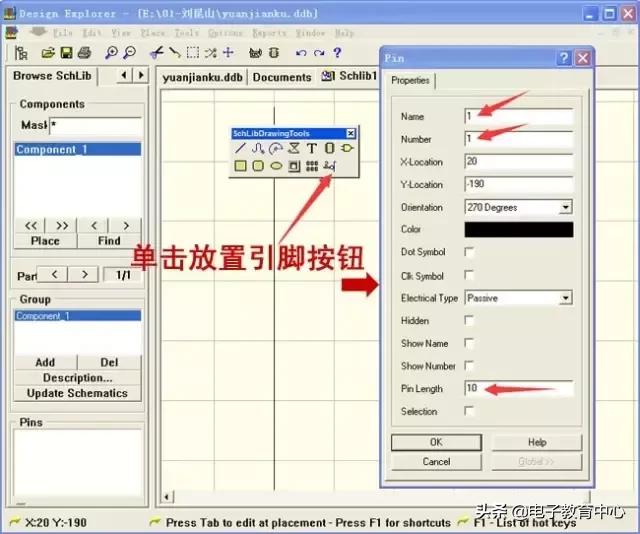640x534 pixels.
Task: Select the Text (T) tool
Action: click(x=311, y=148)
